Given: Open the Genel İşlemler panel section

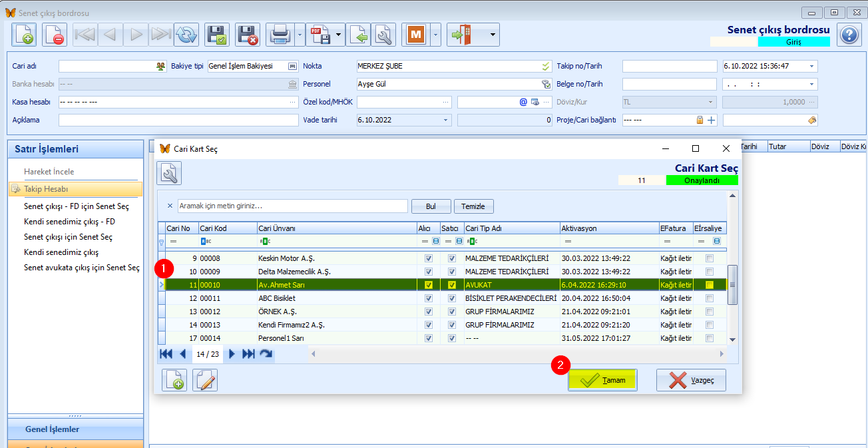Looking at the screenshot, I should pyautogui.click(x=75, y=429).
